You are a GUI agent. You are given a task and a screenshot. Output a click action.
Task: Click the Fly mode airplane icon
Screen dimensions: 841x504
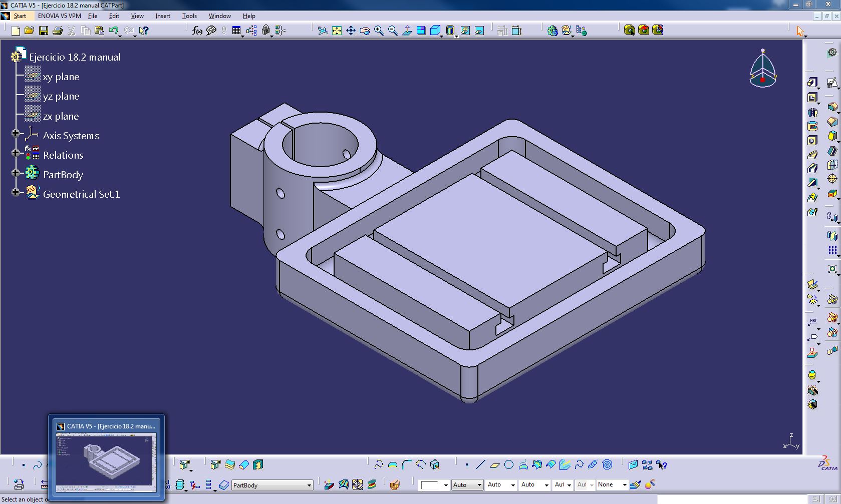pyautogui.click(x=323, y=31)
